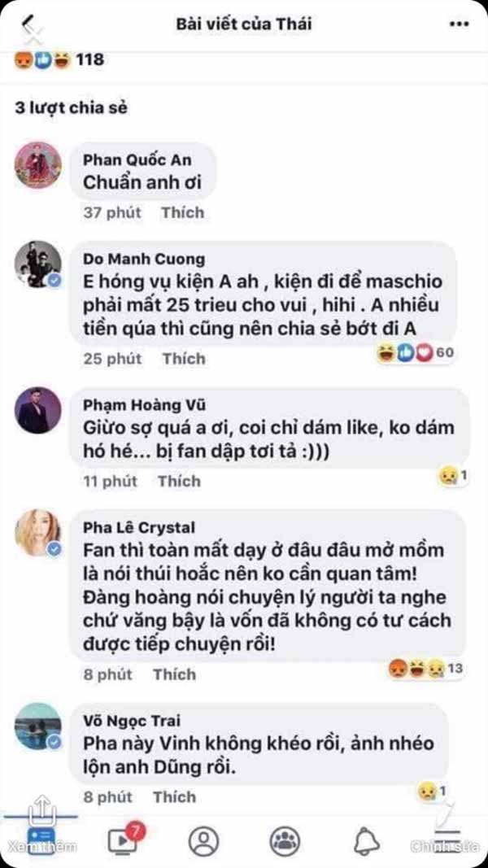
Task: Tap Thích under Phạm Hoàng Vũ's comment
Action: coord(179,481)
